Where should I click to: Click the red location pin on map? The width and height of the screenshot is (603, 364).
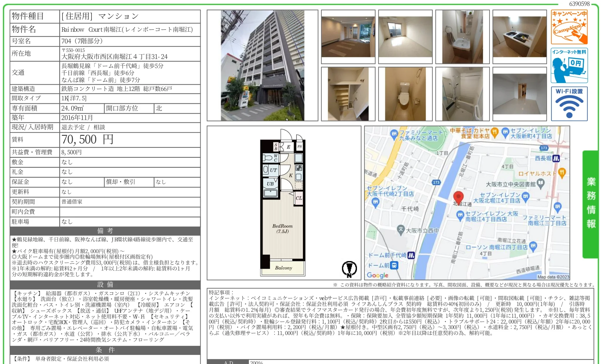tap(458, 197)
